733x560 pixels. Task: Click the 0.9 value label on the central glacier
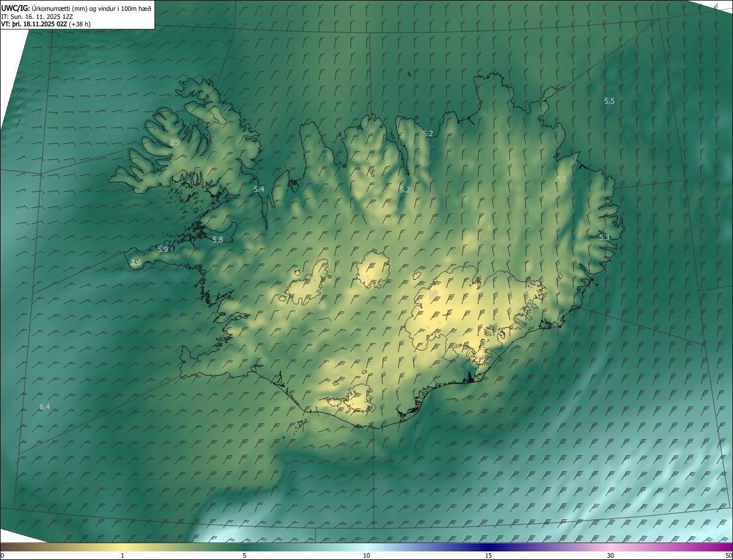365,278
